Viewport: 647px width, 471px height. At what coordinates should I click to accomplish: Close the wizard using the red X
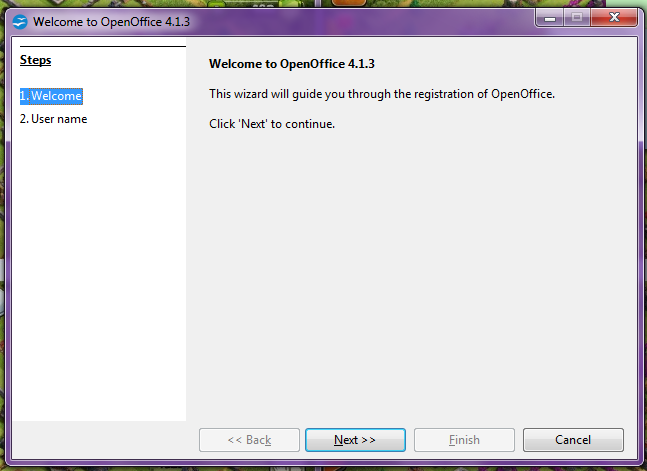pos(614,18)
